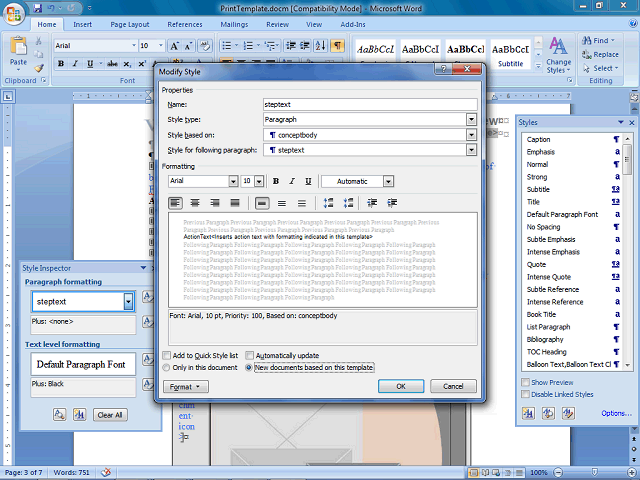Click OK in Modify Style dialog

401,386
